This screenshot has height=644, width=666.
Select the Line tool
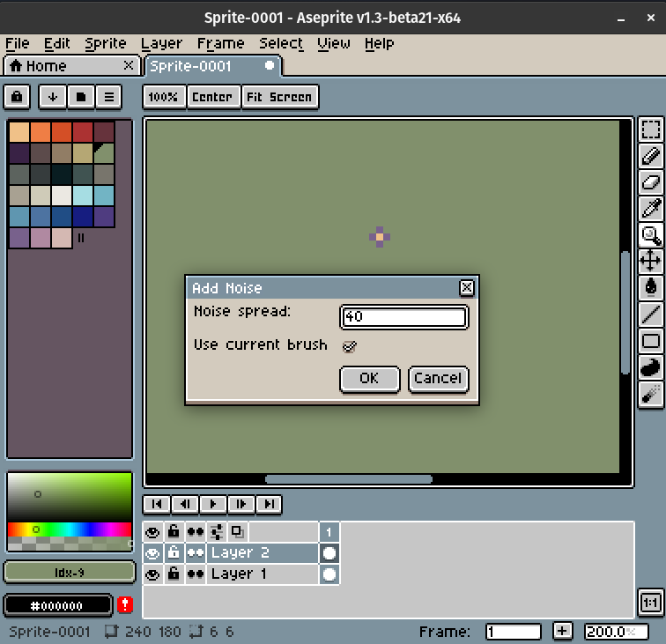[650, 313]
